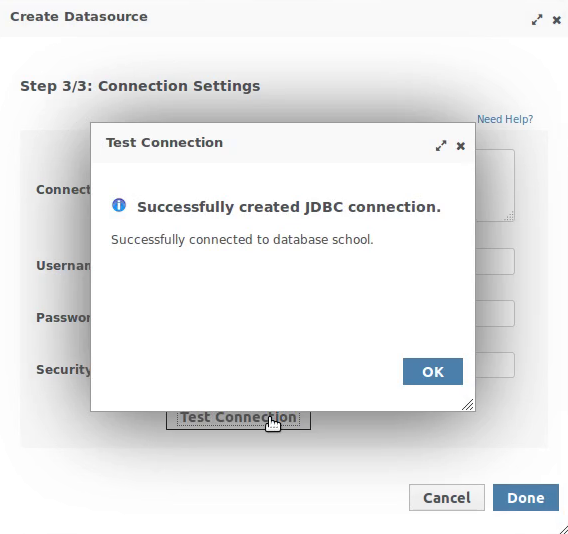Click the Create Datasource window resize corner
The width and height of the screenshot is (568, 534).
click(x=561, y=529)
